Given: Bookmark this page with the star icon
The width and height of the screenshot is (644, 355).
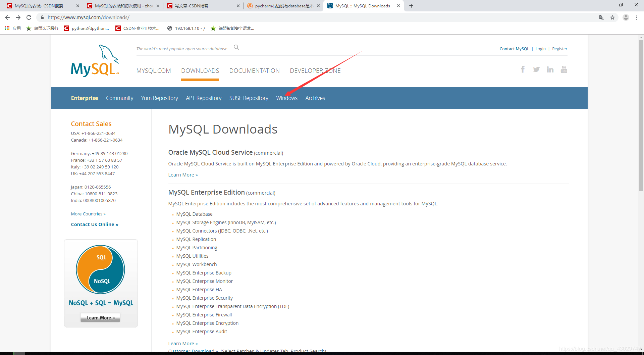Looking at the screenshot, I should (613, 17).
